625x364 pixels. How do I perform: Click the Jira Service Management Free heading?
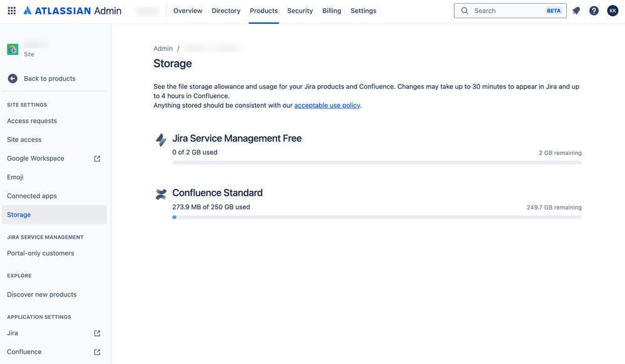[x=236, y=138]
